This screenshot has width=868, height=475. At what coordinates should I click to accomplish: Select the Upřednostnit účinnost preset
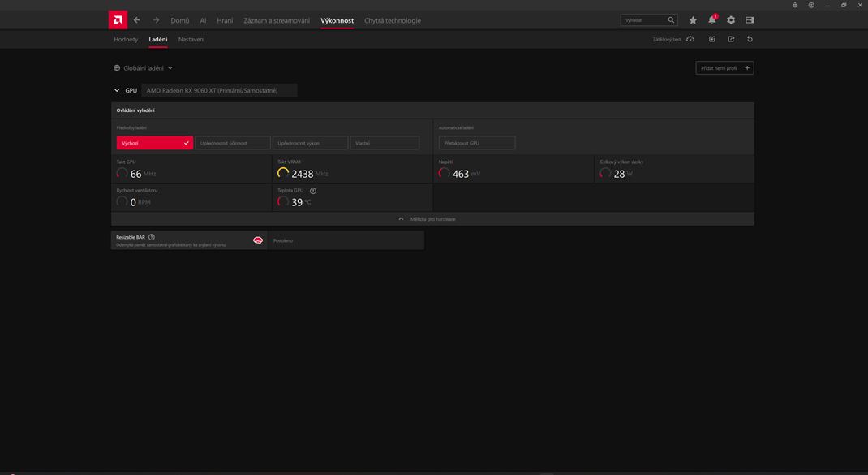point(233,143)
